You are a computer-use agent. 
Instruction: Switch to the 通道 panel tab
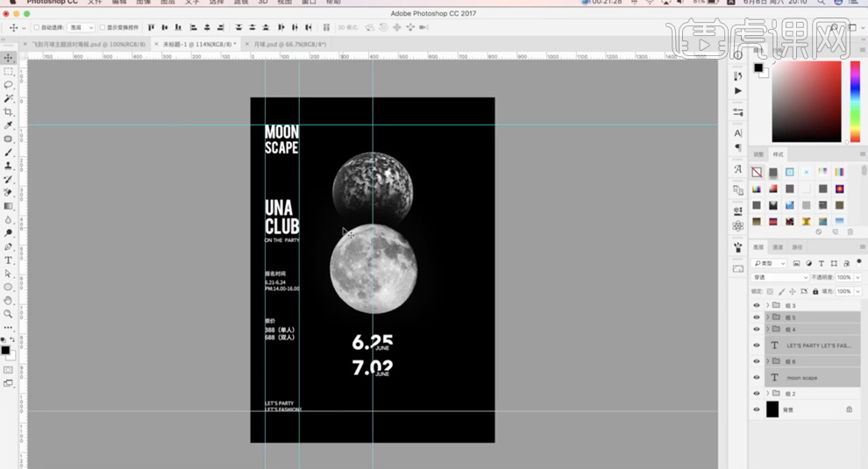pyautogui.click(x=778, y=247)
